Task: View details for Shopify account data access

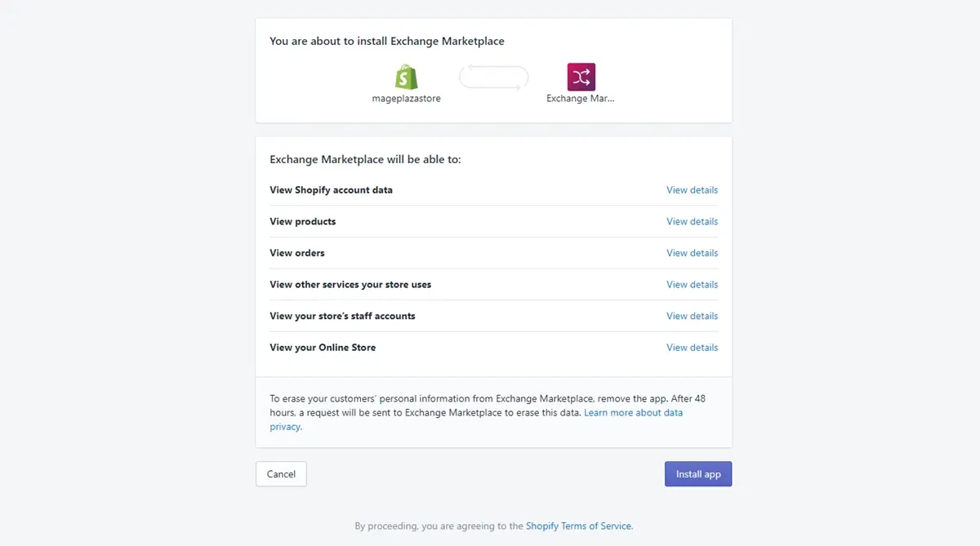Action: [x=692, y=189]
